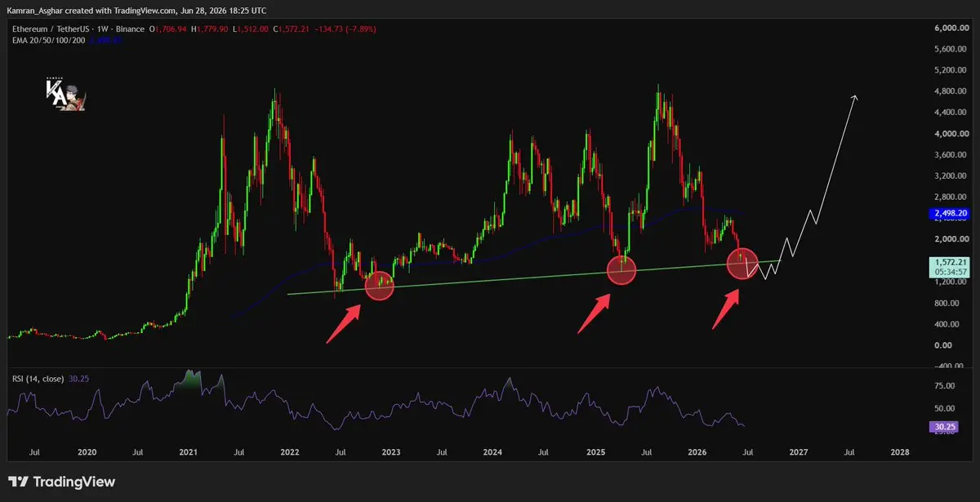Click the current price label with the 05:34:57 countdown
Viewport: 980px width, 502px height.
[x=949, y=266]
